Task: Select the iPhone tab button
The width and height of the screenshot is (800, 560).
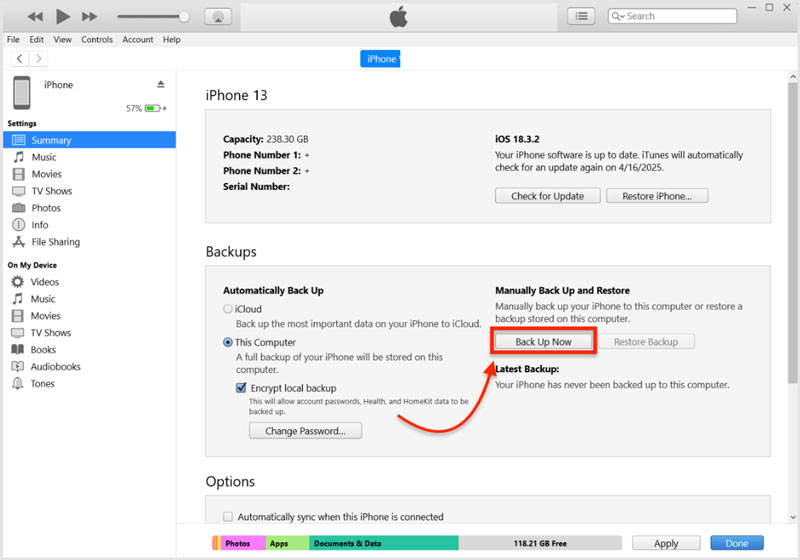Action: [x=380, y=59]
